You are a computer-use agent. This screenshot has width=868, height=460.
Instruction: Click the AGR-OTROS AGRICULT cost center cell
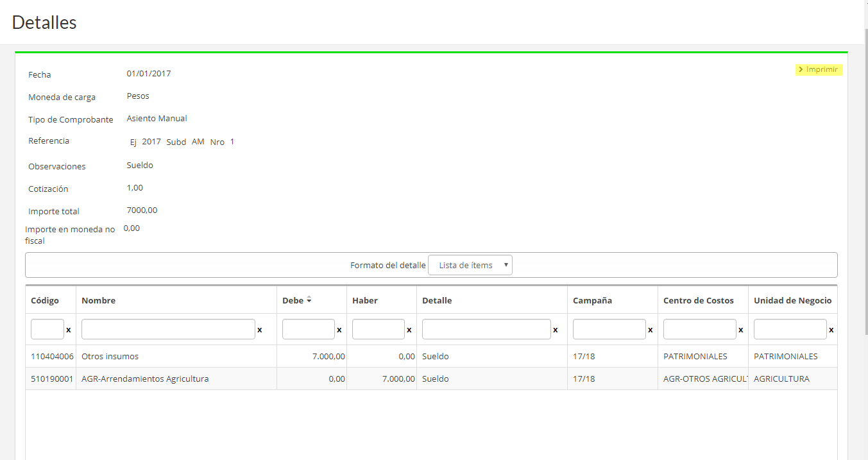tap(706, 379)
